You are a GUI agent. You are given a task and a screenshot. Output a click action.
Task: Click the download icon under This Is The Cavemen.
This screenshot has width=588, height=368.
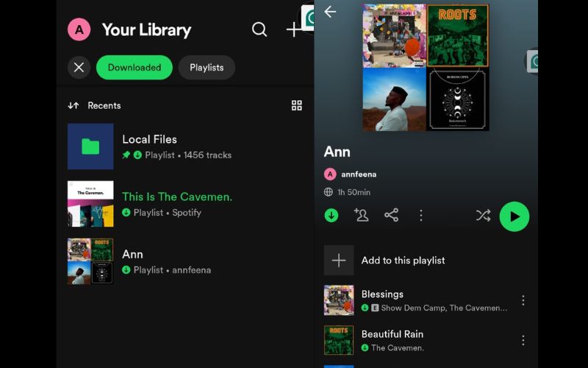tap(126, 212)
